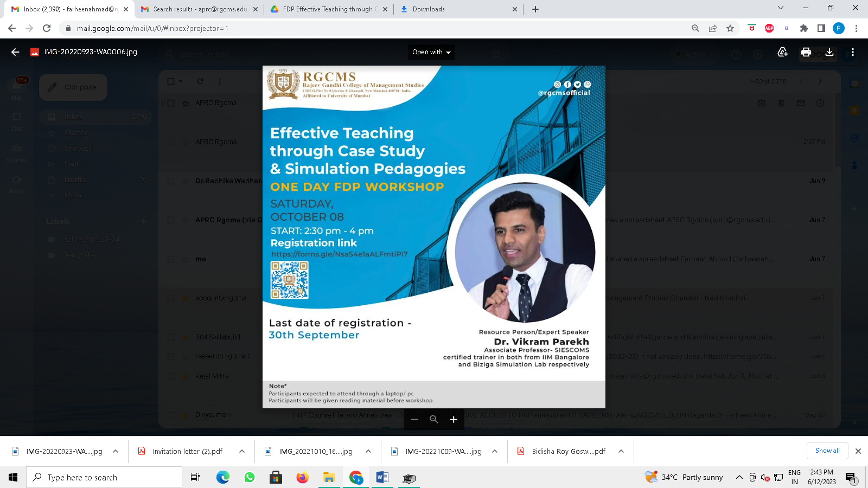Open WhatsApp from taskbar

pos(250,477)
